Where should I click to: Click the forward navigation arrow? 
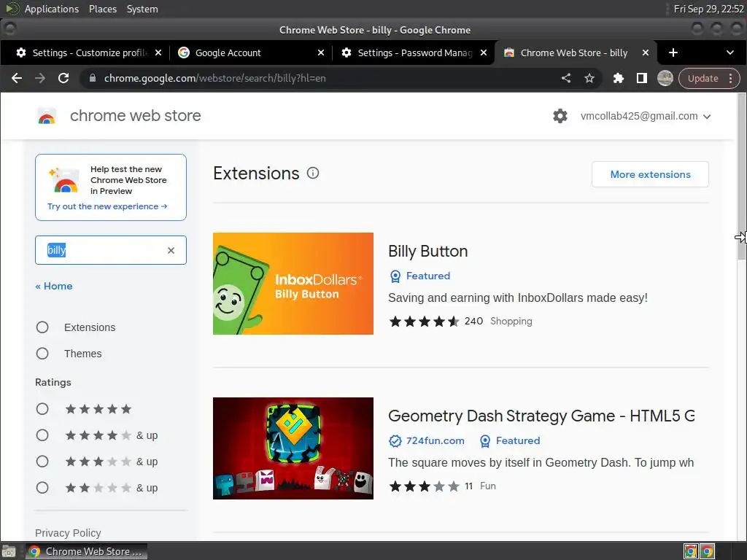pos(40,78)
